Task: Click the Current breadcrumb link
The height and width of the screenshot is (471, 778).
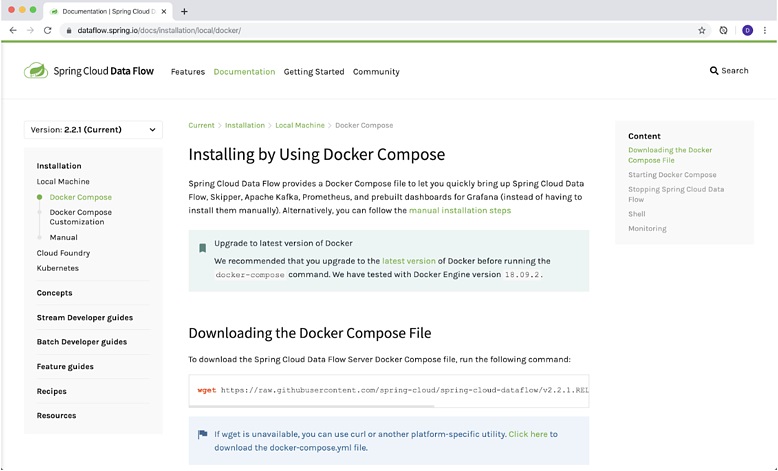Action: [201, 125]
